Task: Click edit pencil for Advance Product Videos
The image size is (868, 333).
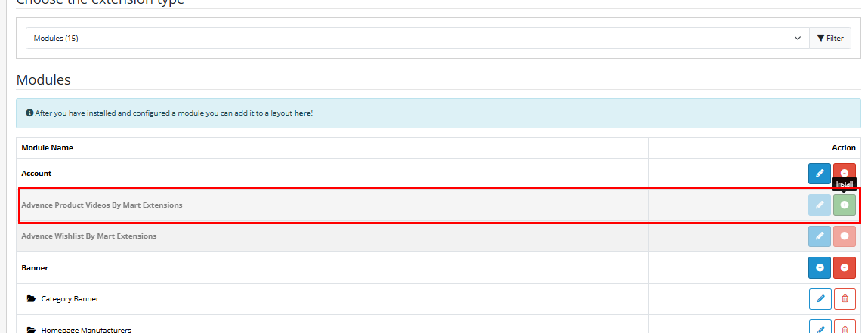Action: click(x=820, y=205)
